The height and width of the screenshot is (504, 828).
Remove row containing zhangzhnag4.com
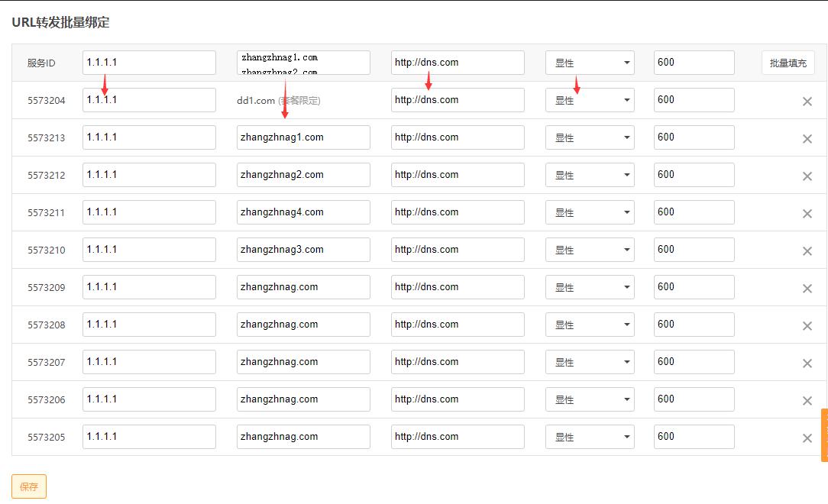807,214
